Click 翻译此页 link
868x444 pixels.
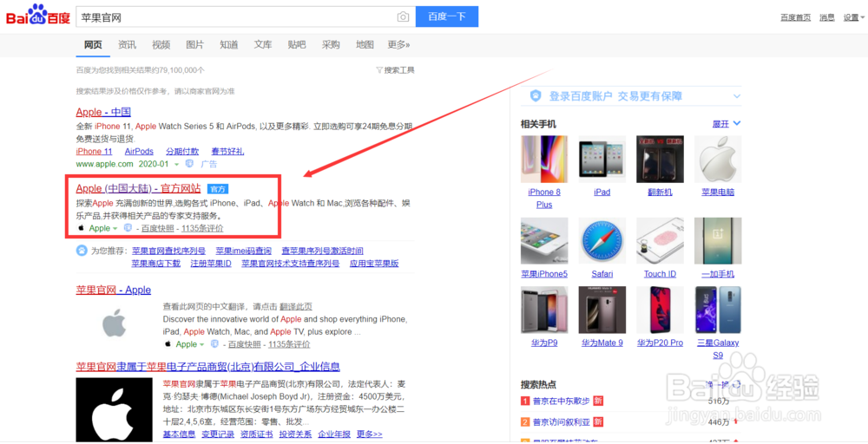click(296, 306)
